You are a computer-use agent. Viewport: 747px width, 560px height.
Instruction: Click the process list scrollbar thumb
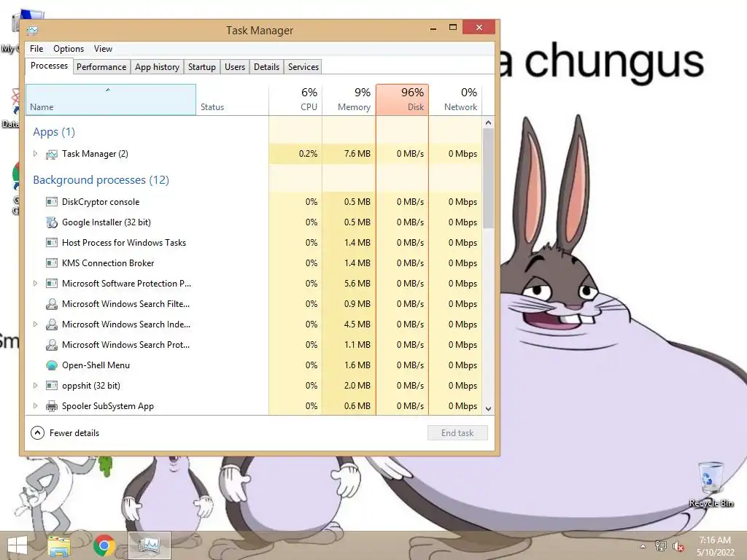tap(488, 178)
